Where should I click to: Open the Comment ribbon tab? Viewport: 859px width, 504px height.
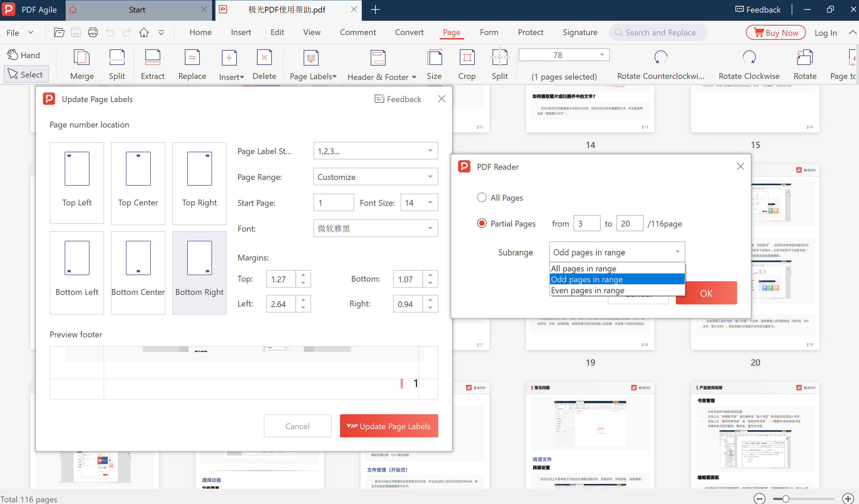click(x=358, y=32)
